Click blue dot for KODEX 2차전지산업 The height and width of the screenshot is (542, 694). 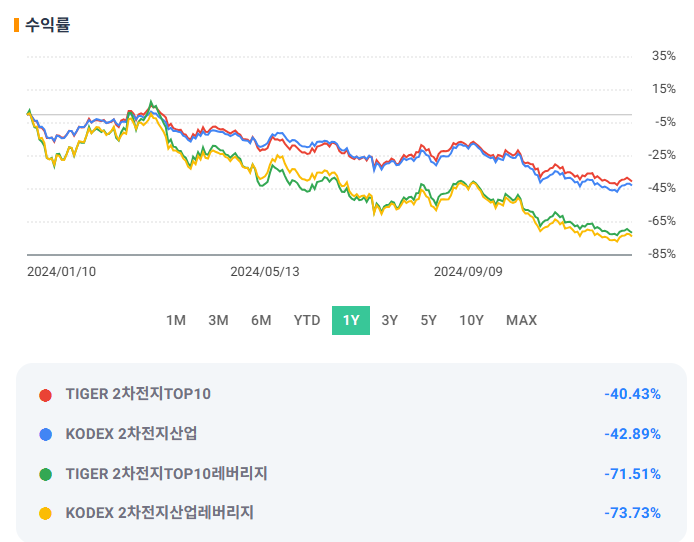[x=46, y=434]
